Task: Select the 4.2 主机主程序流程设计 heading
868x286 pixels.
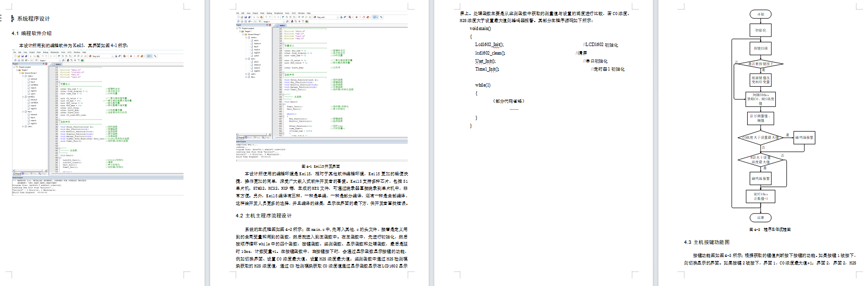Action: pyautogui.click(x=263, y=216)
